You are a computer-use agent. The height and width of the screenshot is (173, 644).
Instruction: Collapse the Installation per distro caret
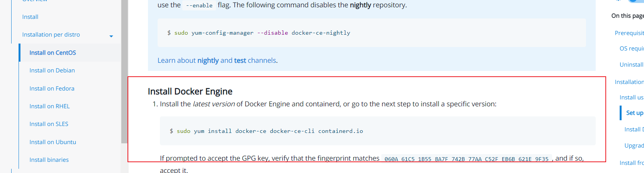coord(111,36)
